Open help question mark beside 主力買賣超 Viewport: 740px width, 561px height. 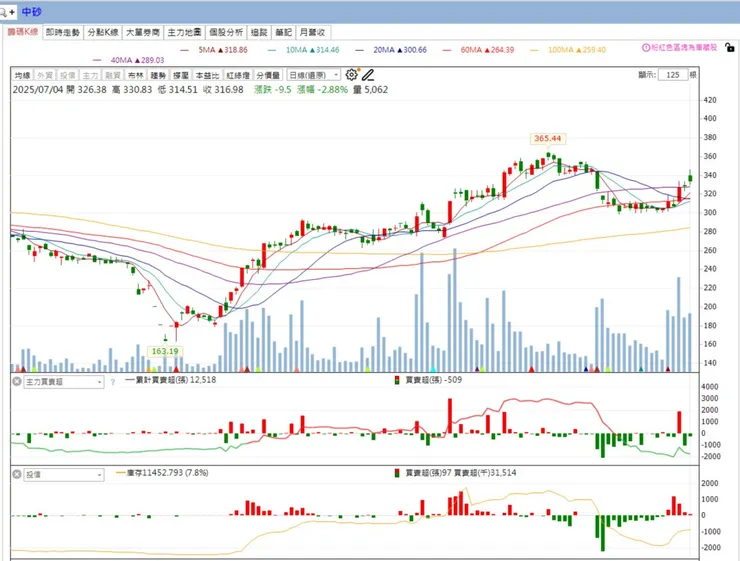[112, 382]
